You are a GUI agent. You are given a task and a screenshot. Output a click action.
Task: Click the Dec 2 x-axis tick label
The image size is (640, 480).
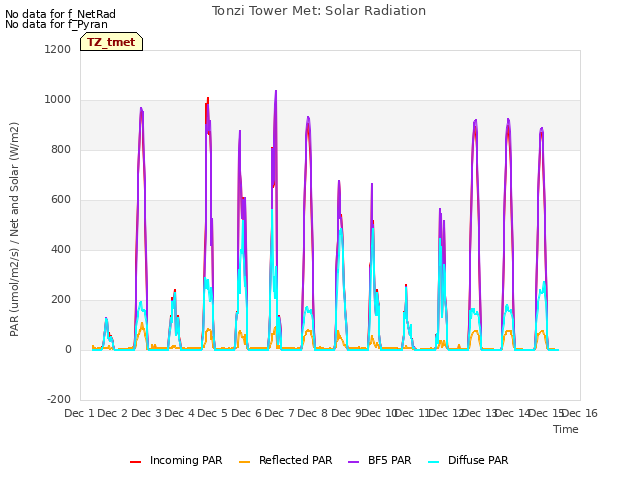point(113,413)
